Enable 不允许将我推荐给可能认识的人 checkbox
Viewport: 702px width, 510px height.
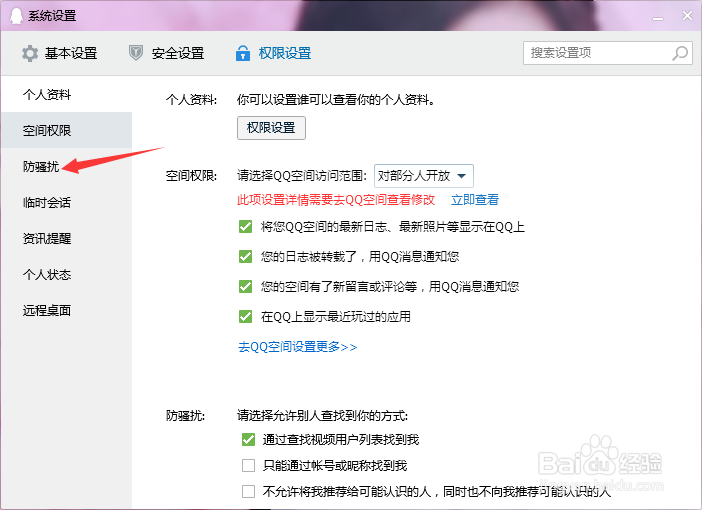[x=248, y=492]
